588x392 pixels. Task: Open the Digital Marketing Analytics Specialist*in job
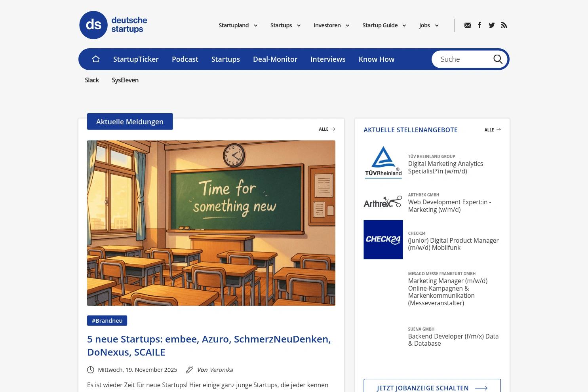(x=445, y=167)
